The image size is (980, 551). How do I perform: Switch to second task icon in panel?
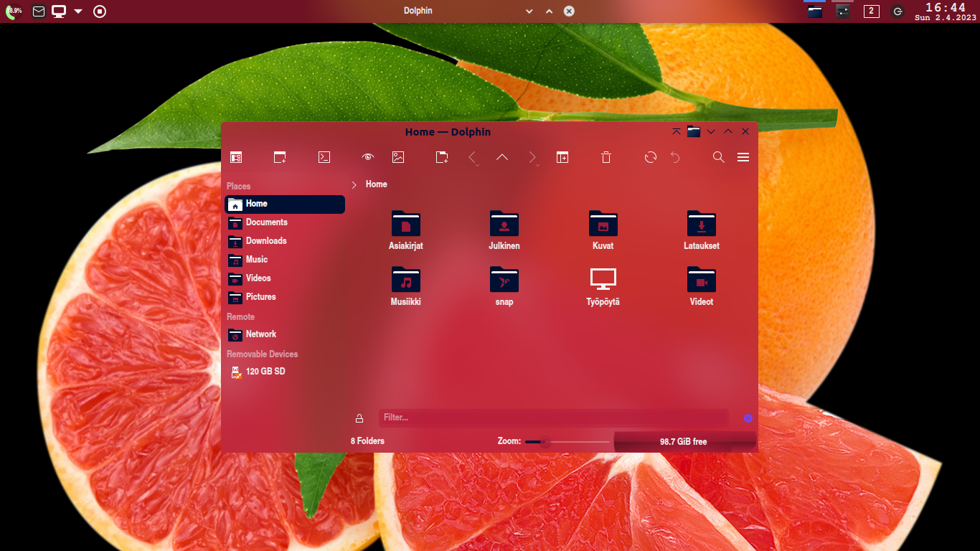pos(843,11)
